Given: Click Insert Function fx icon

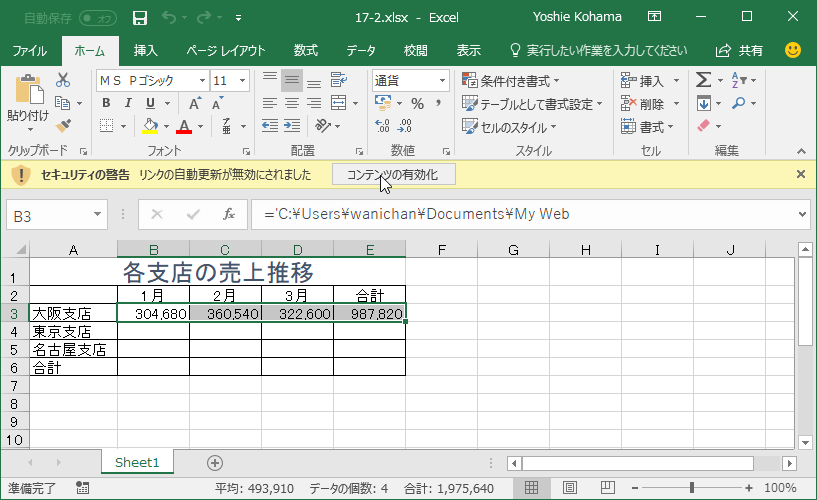Looking at the screenshot, I should pyautogui.click(x=229, y=214).
